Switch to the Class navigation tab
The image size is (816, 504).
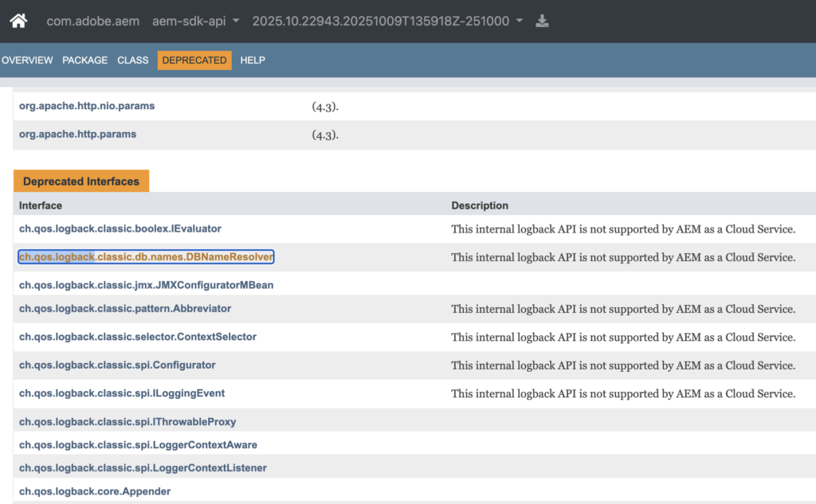point(133,61)
